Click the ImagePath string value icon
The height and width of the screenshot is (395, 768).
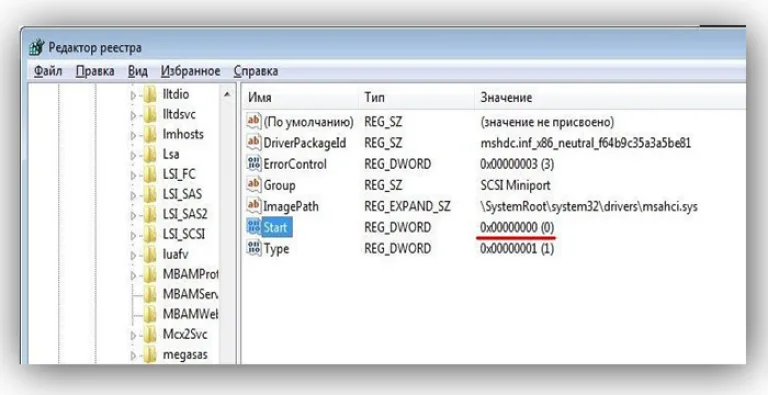(254, 206)
